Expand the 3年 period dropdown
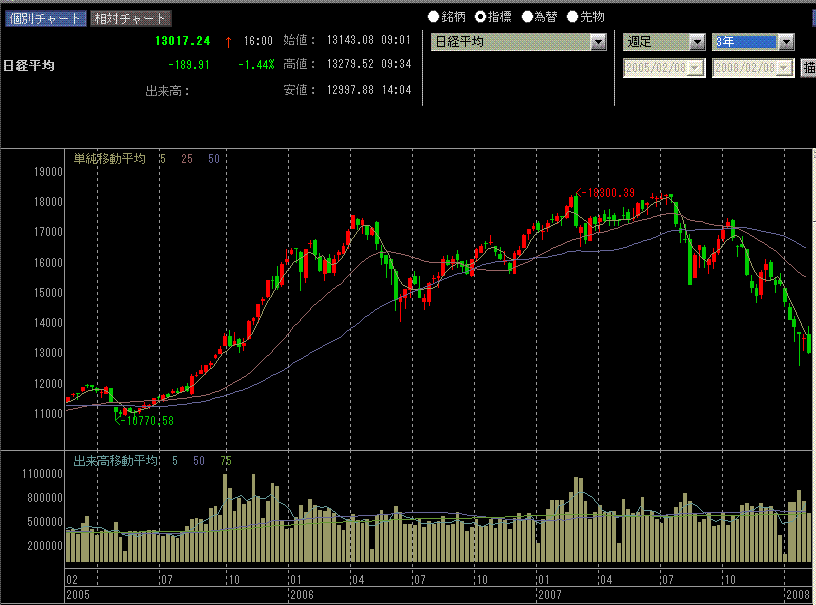The height and width of the screenshot is (605, 816). coord(786,42)
